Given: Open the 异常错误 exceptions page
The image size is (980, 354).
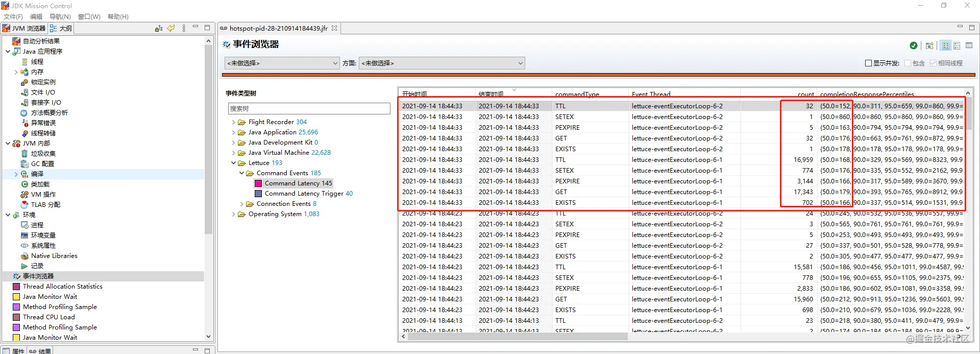Looking at the screenshot, I should tap(43, 123).
